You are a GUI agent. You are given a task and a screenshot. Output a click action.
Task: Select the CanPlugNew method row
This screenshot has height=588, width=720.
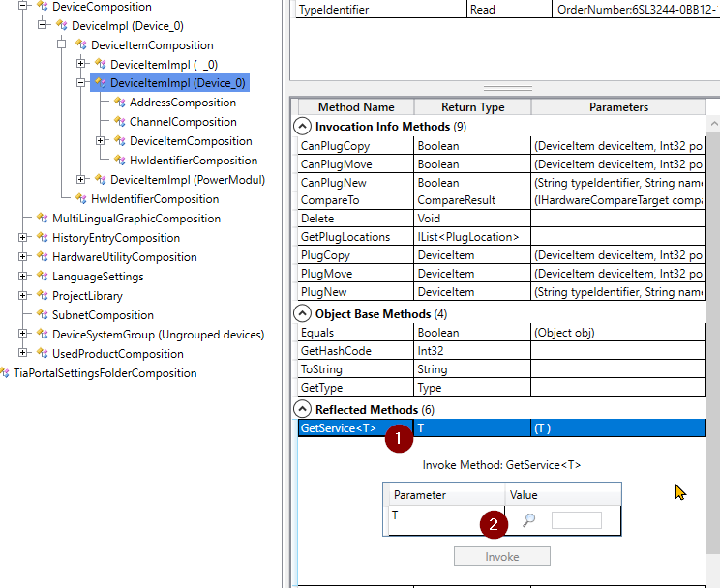coord(502,182)
